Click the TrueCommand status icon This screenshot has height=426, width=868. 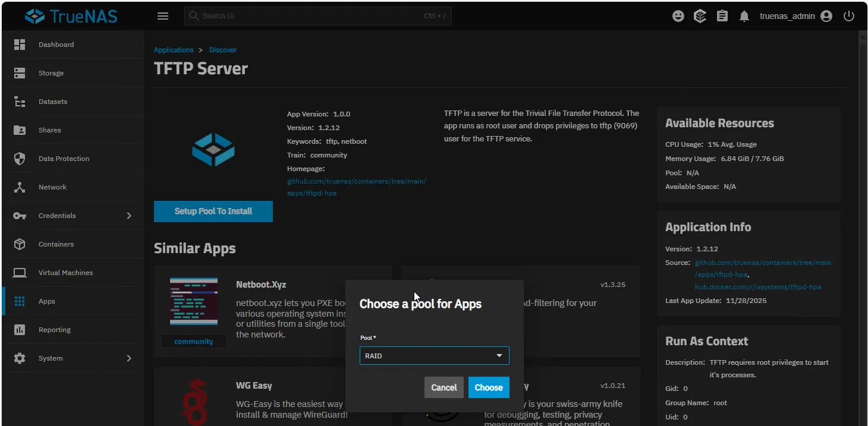pyautogui.click(x=700, y=16)
